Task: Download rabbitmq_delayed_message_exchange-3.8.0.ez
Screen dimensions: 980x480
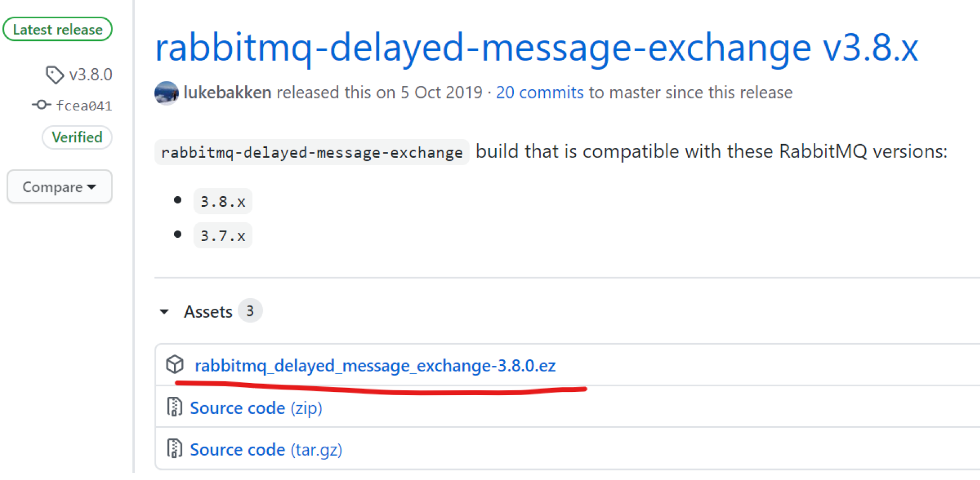Action: (375, 366)
